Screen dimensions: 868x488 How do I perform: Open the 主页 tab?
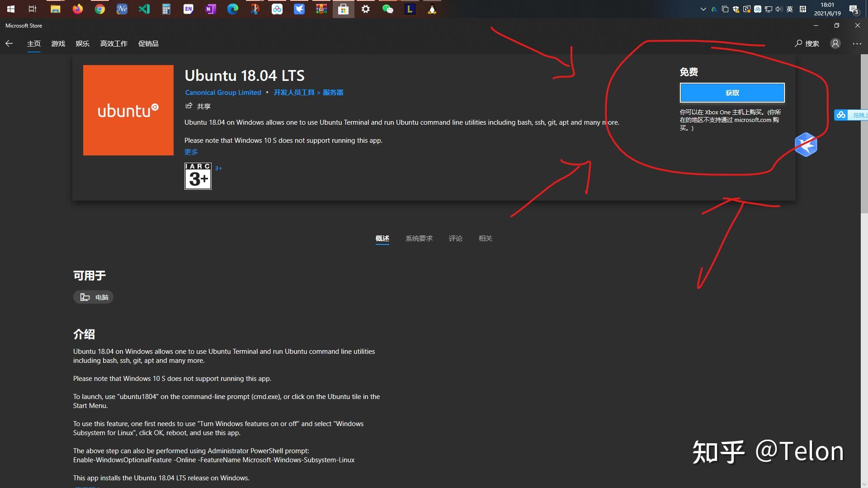[34, 43]
